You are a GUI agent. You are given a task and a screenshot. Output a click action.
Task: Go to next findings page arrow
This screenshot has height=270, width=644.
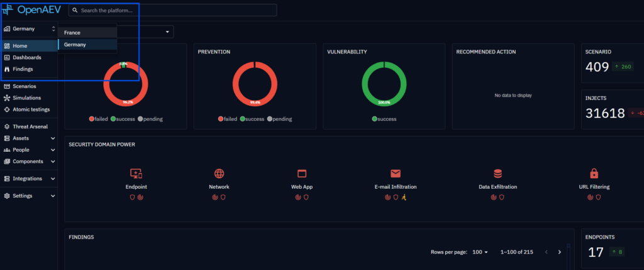point(559,252)
